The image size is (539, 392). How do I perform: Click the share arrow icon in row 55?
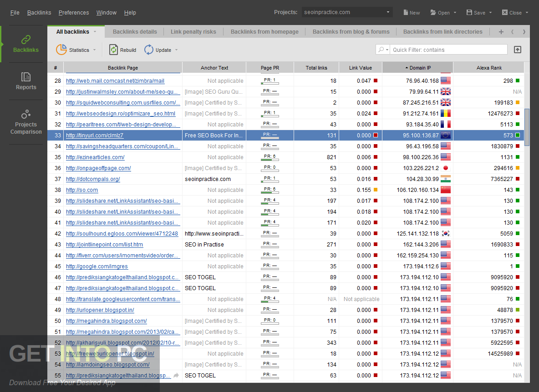click(x=176, y=375)
